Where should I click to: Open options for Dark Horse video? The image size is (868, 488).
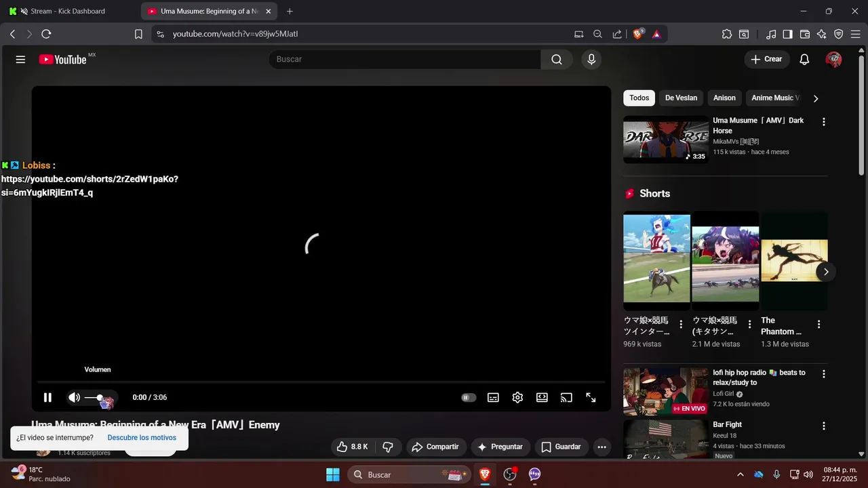(x=824, y=122)
